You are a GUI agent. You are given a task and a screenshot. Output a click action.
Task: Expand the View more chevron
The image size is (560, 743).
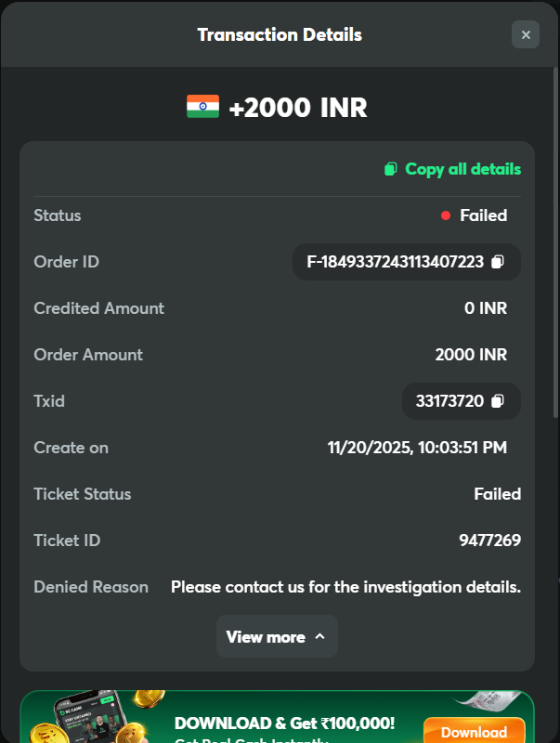(x=320, y=637)
